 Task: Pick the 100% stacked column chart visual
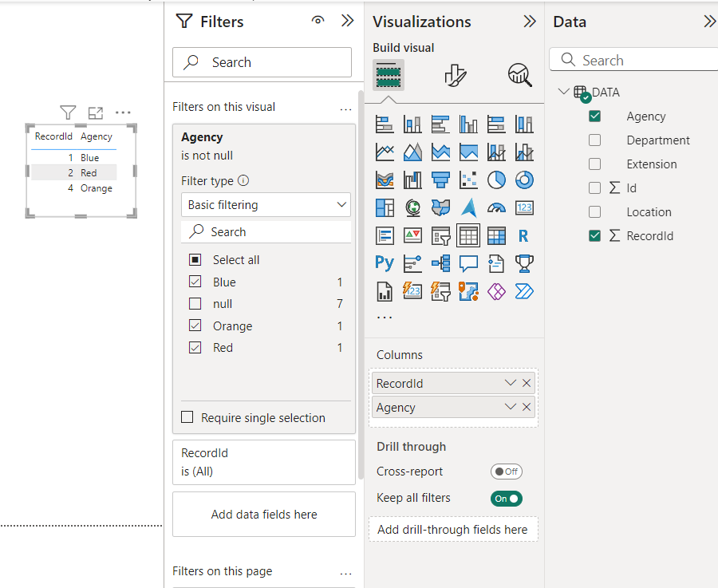(524, 124)
